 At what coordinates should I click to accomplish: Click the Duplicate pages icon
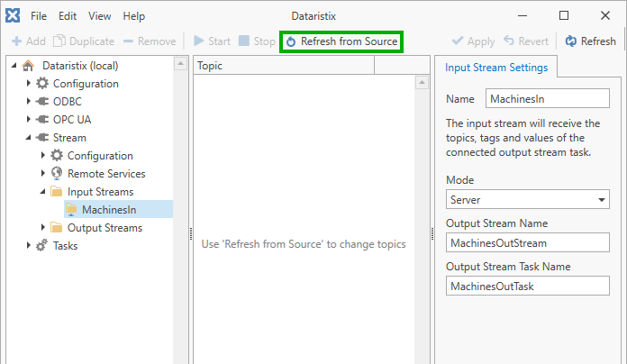tap(59, 41)
